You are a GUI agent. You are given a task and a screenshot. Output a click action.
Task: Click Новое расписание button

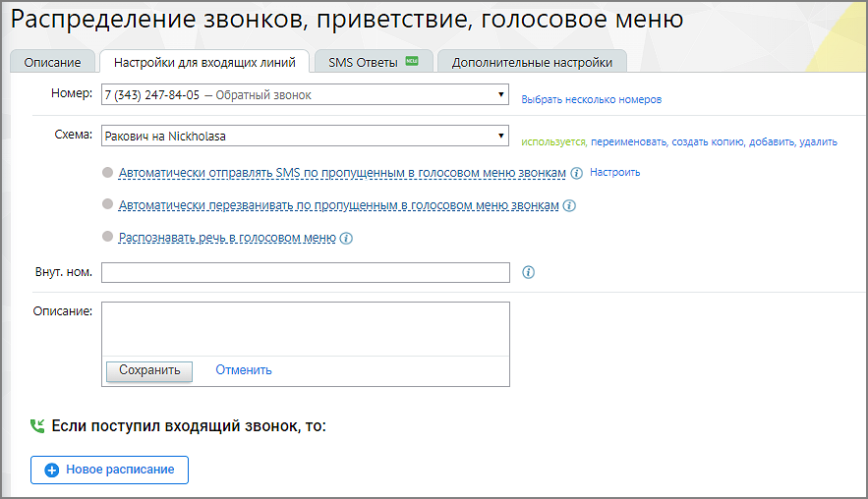click(x=110, y=470)
